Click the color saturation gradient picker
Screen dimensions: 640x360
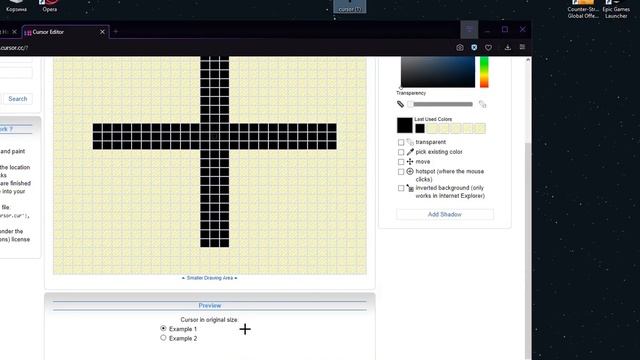point(438,72)
